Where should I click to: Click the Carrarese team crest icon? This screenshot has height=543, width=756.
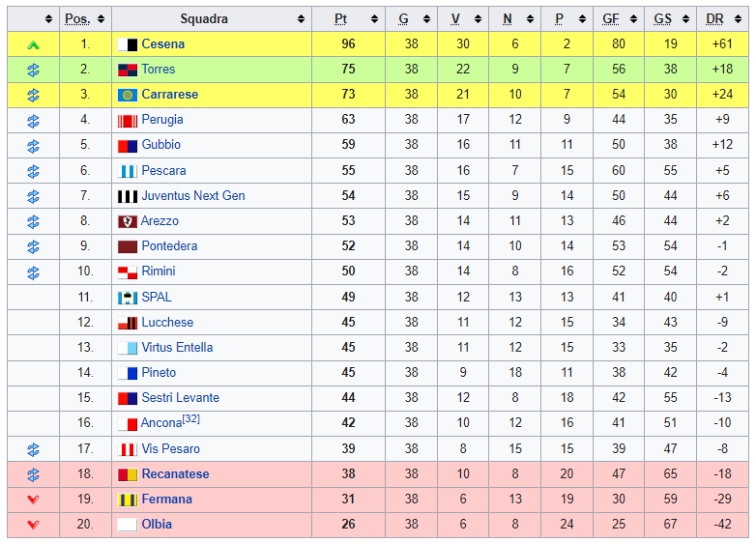coord(127,95)
